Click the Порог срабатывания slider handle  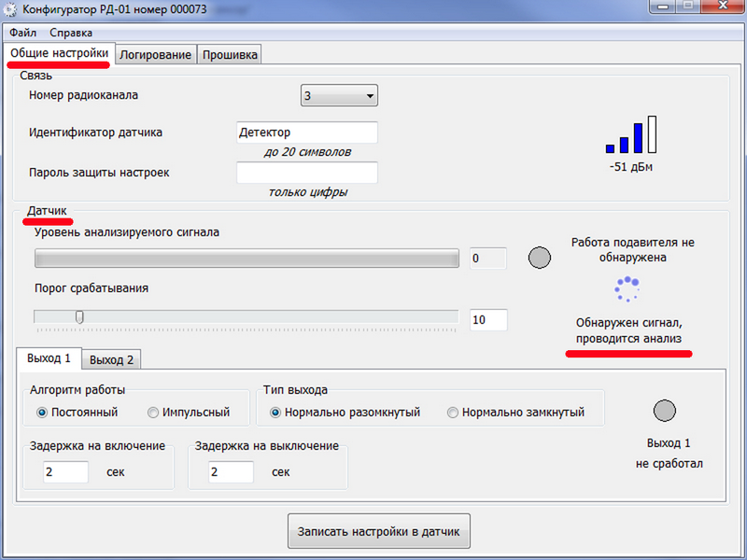coord(79,317)
